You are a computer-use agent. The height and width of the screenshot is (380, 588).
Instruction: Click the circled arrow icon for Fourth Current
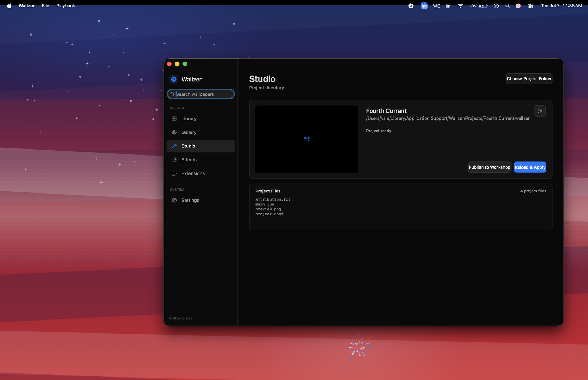[x=540, y=111]
